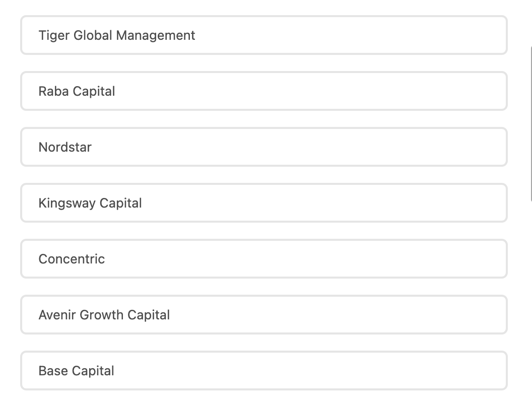Select Kingsway Capital option box

[x=263, y=203]
